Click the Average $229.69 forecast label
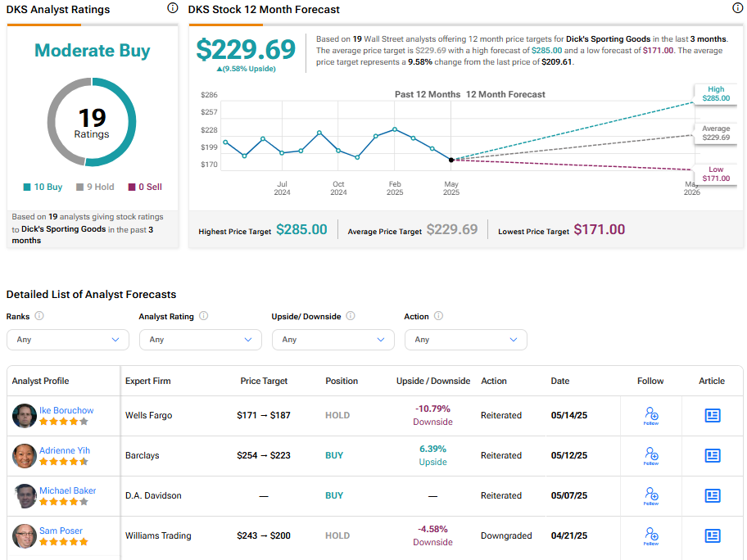Viewport: 747px width, 560px height. point(716,133)
